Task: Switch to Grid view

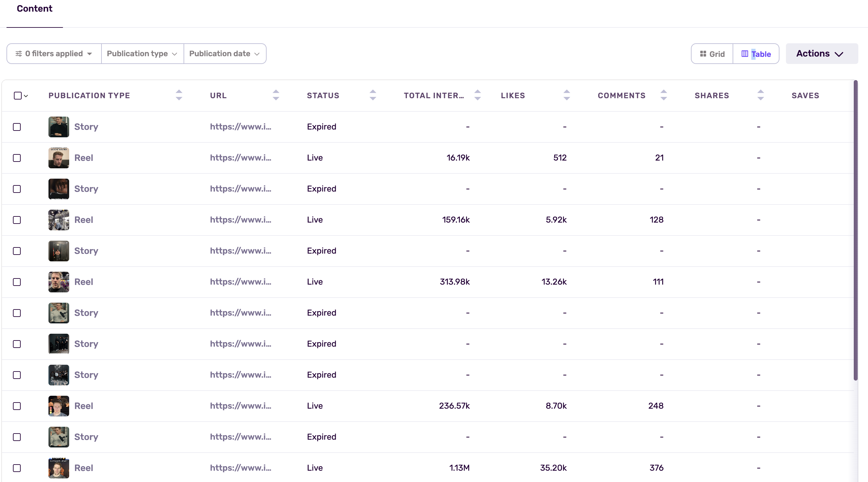Action: point(711,54)
